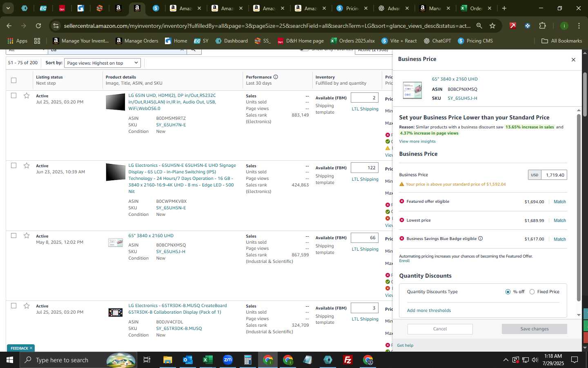Open Manage Orders bookmark

137,41
